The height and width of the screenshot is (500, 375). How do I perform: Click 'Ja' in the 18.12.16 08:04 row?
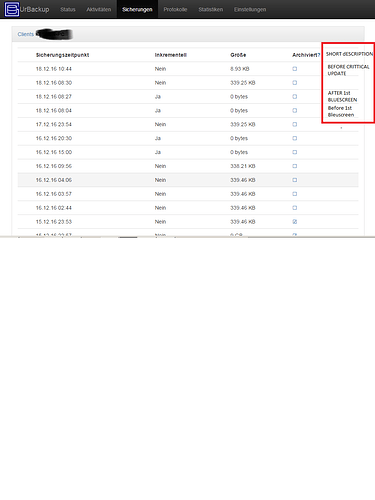pyautogui.click(x=158, y=111)
